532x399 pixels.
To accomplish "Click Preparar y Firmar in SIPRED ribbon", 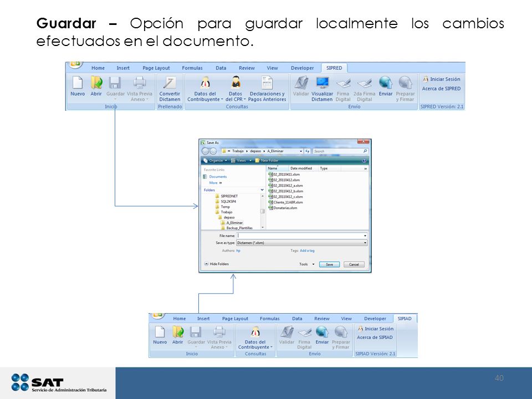I will [x=405, y=88].
